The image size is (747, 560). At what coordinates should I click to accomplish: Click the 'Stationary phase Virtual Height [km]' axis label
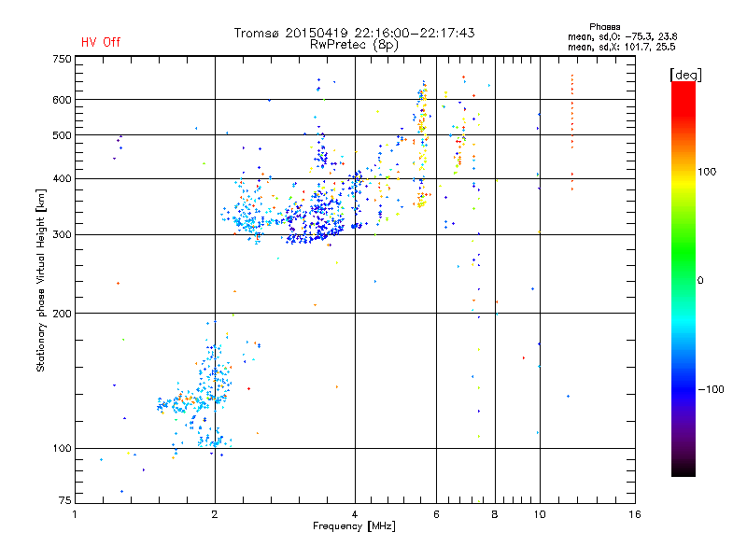41,280
